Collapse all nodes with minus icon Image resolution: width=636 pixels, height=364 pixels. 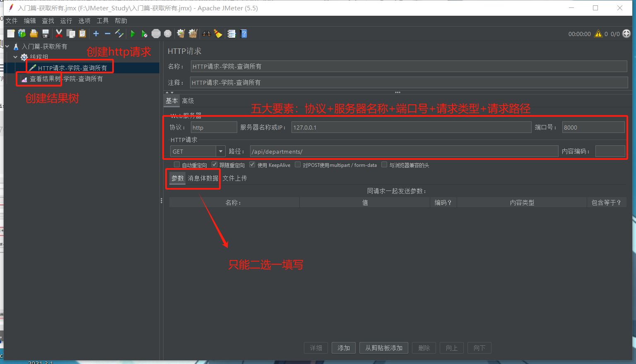coord(108,34)
